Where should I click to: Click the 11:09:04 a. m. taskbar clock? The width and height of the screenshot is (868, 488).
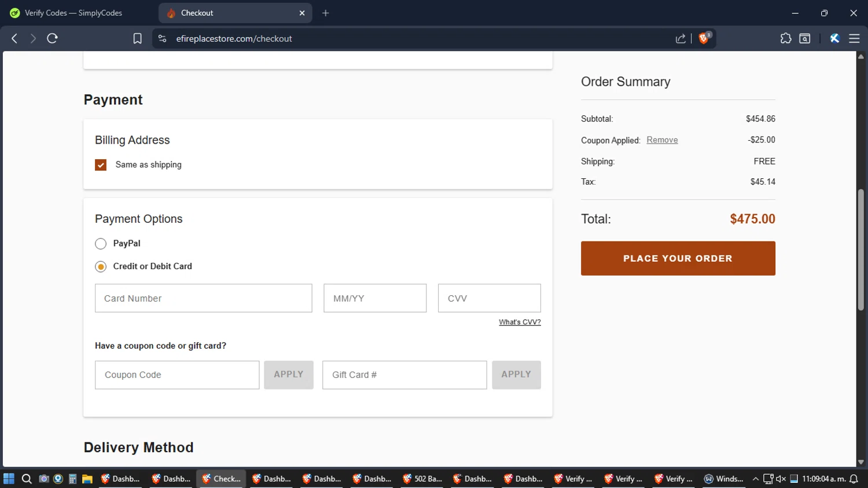[x=824, y=479]
